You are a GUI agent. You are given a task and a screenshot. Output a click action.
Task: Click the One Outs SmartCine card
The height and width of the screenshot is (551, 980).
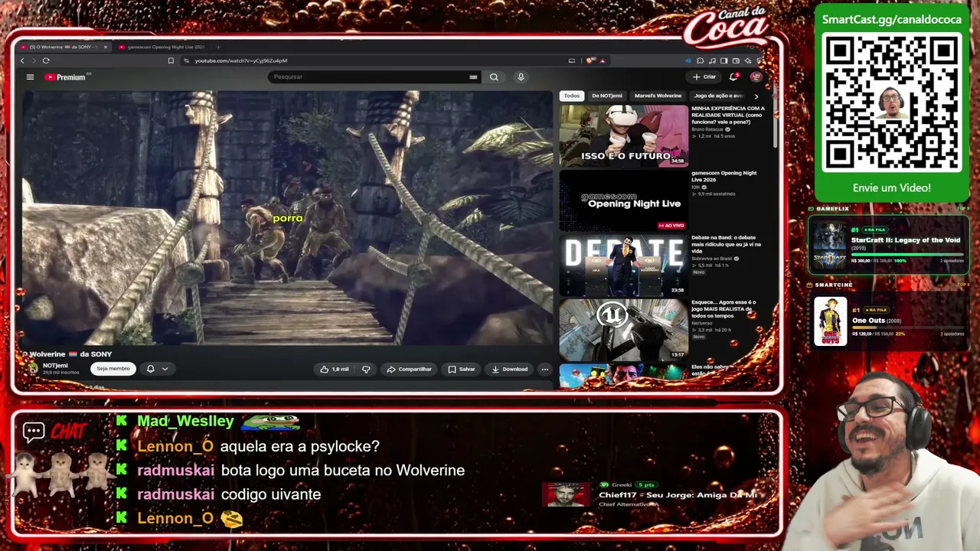(889, 321)
